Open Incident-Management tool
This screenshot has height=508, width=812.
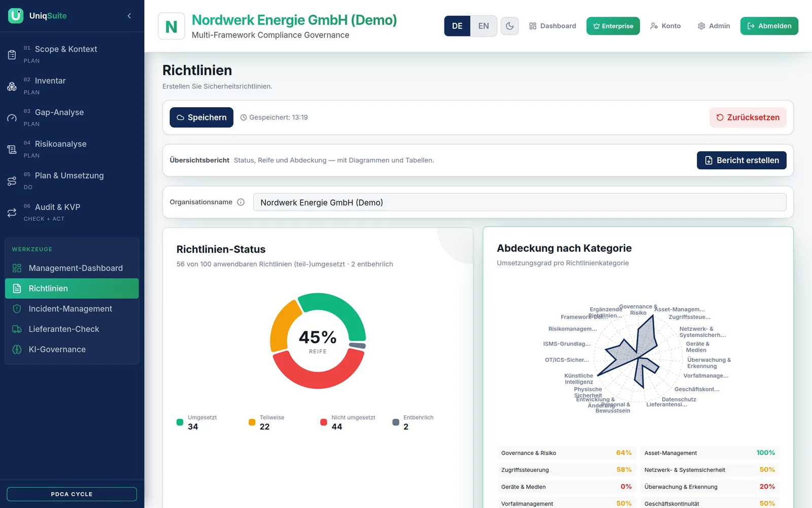click(x=72, y=309)
